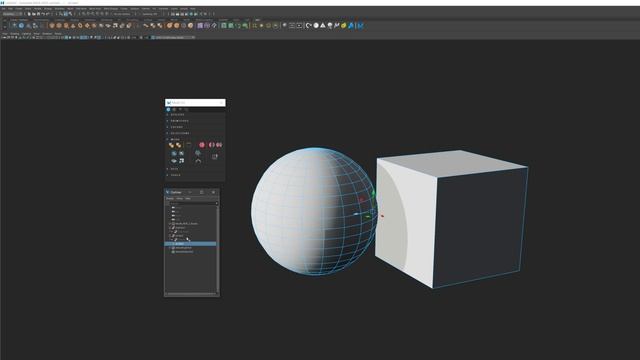Create a polygon sphere from the shelf
Viewport: 640px width, 360px height.
tap(52, 25)
